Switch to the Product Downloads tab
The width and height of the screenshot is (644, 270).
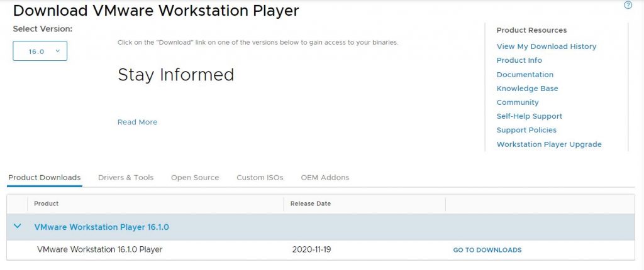tap(45, 178)
